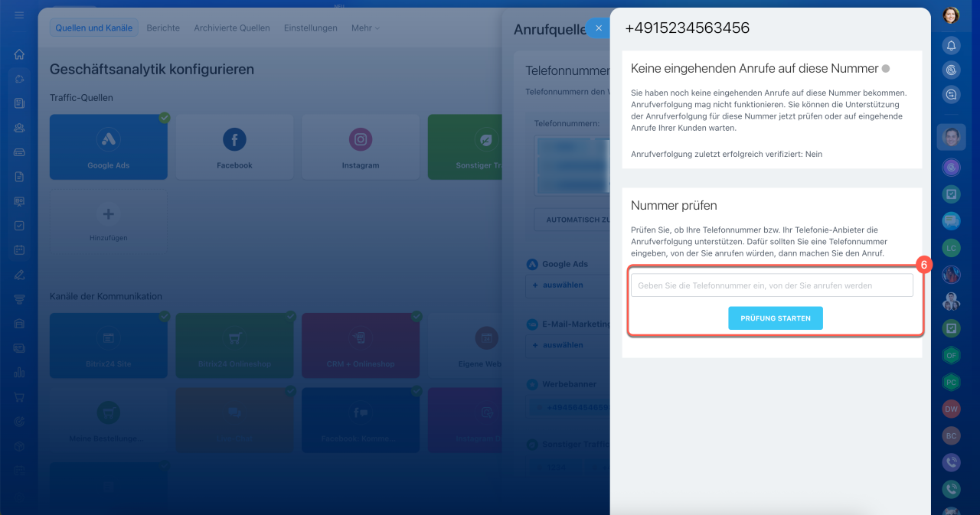Screen dimensions: 980x515
Task: Open LC contact avatar in right panel
Action: coord(951,248)
